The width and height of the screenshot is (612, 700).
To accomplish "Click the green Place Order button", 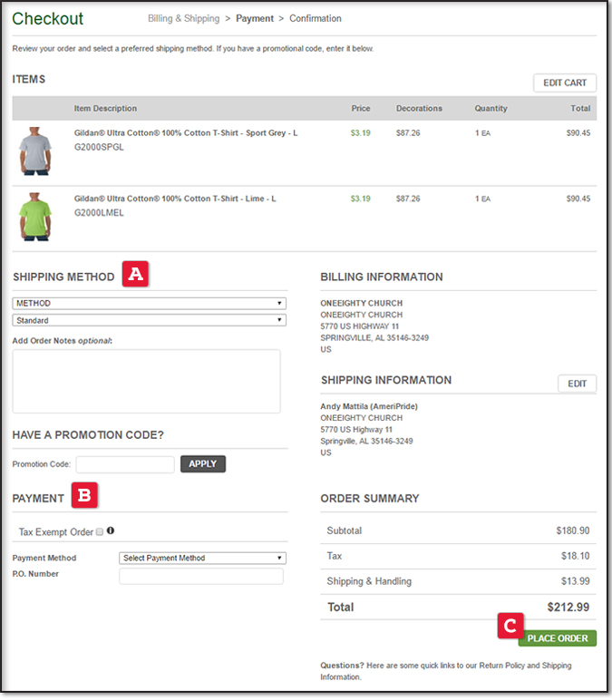I will [x=558, y=638].
